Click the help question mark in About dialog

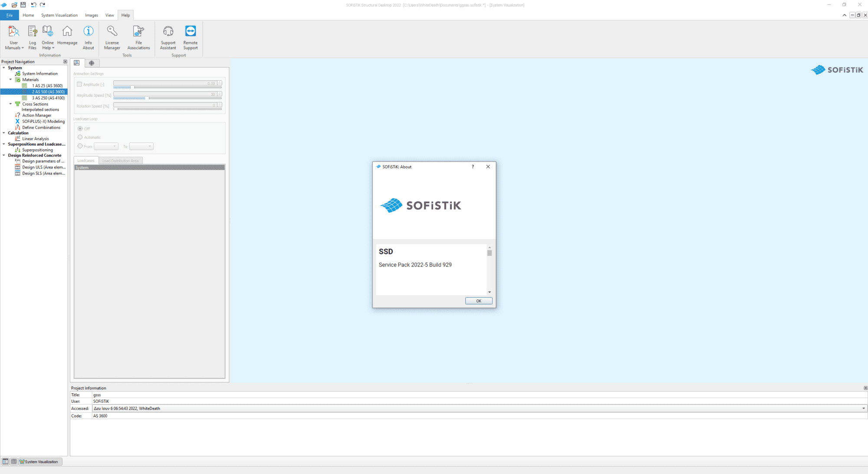(x=473, y=167)
